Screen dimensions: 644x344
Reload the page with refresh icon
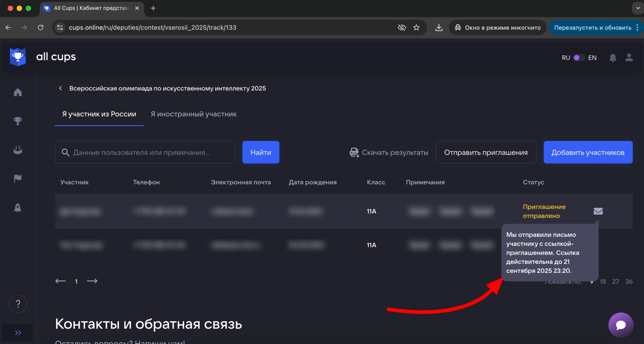[40, 28]
